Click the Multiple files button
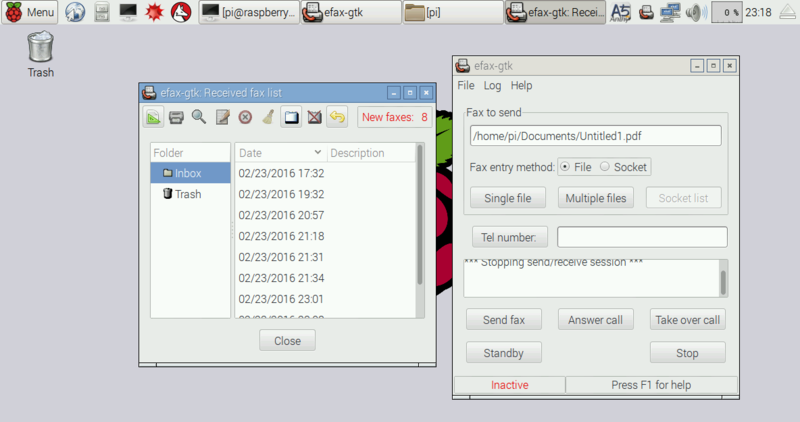 pos(596,198)
